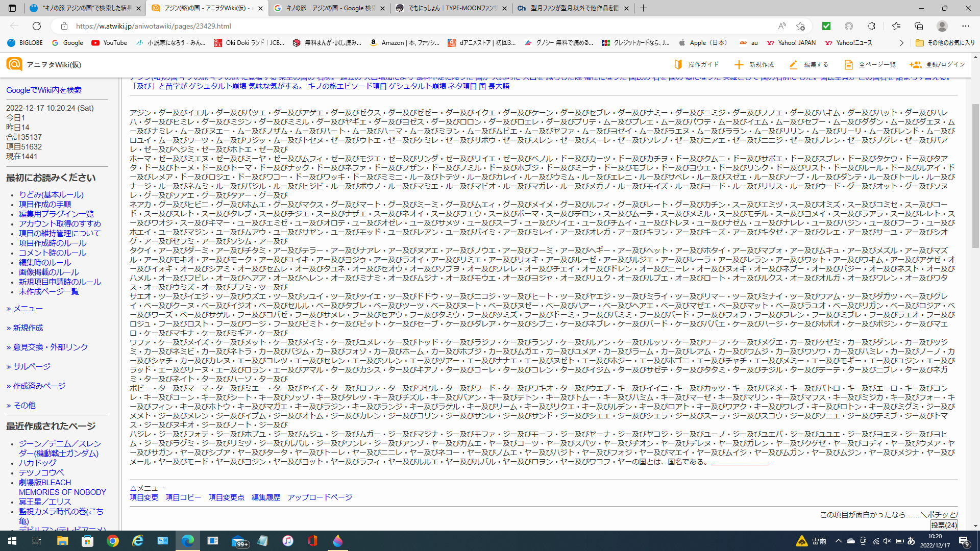Viewport: 980px width, 551px height.
Task: Expand the 作成済みページ sidebar section
Action: 36,386
